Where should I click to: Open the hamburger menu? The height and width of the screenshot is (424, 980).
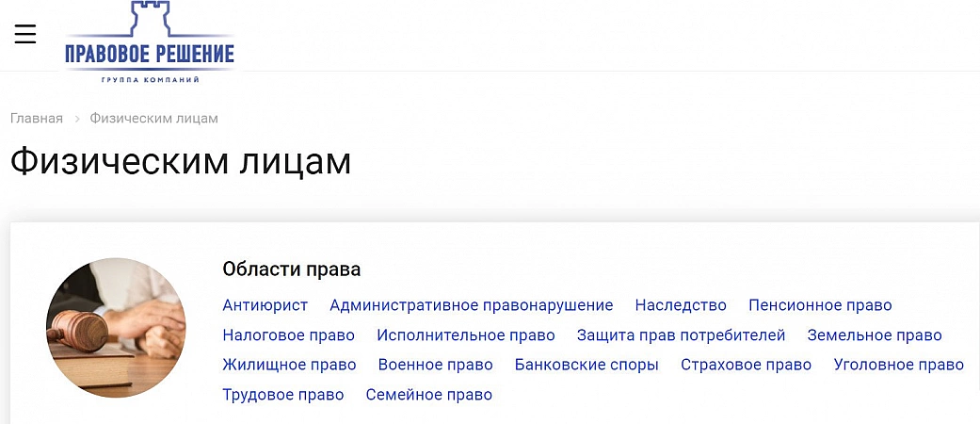click(x=25, y=35)
